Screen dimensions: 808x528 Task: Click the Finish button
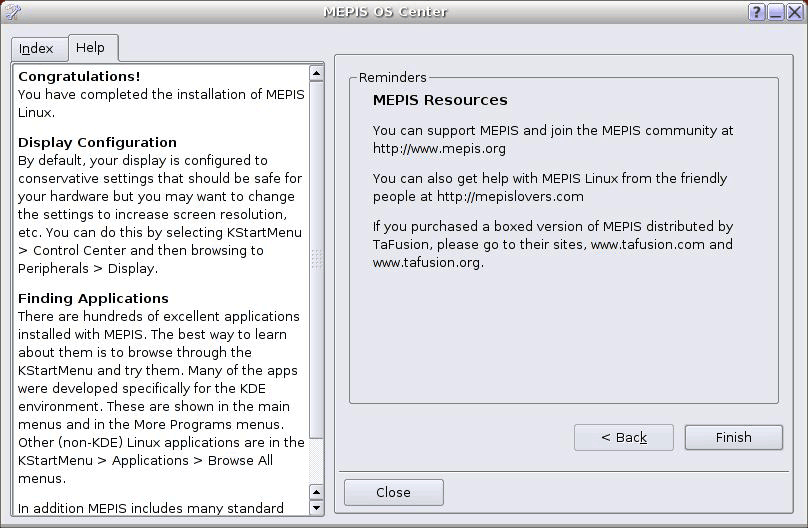[x=733, y=437]
